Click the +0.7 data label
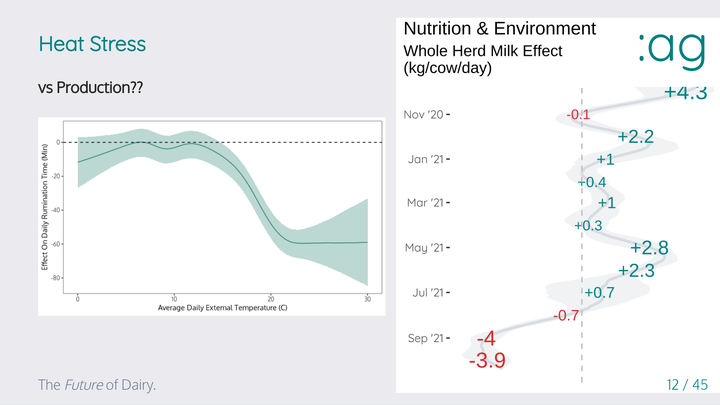Screen dimensions: 720x405 point(598,292)
